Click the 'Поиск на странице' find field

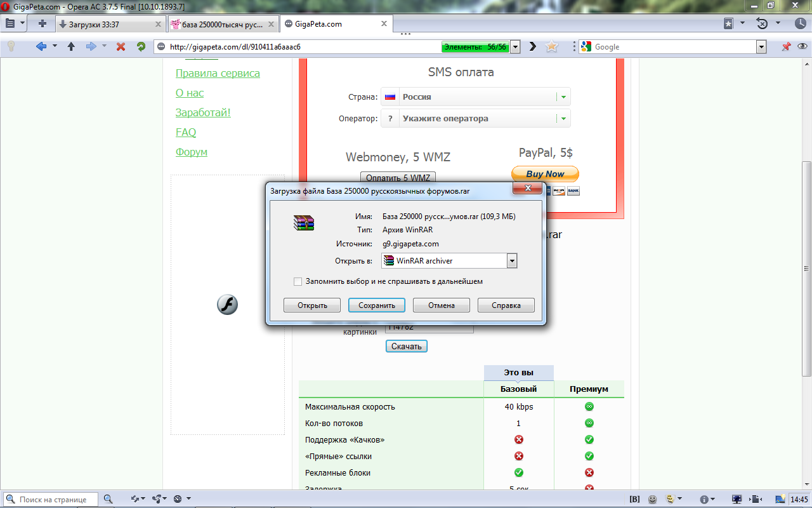click(x=51, y=499)
